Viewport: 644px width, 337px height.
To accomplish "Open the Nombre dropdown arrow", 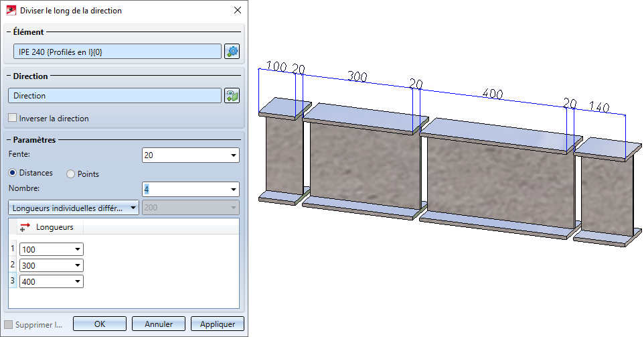I will (233, 190).
